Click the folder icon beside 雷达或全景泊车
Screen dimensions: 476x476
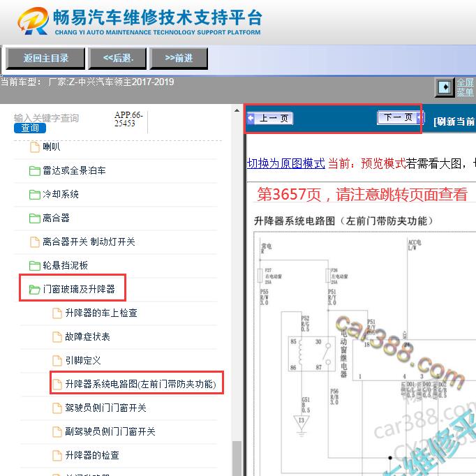35,171
